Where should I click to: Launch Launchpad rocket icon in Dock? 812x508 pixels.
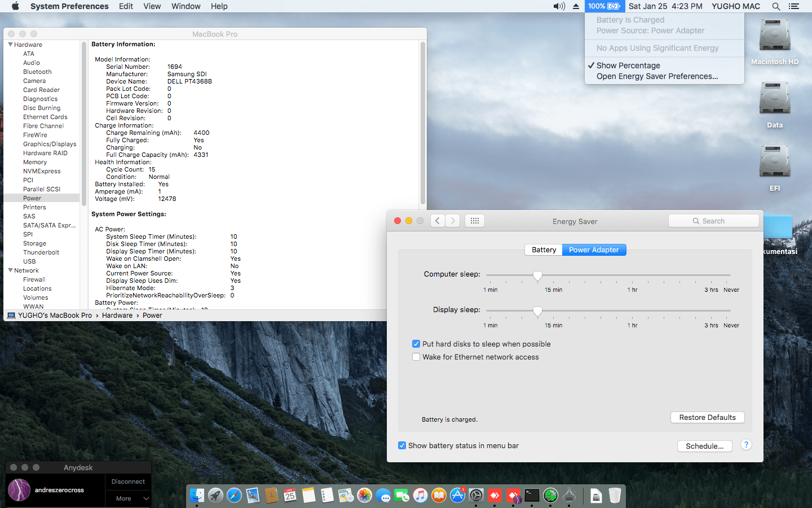pos(215,495)
